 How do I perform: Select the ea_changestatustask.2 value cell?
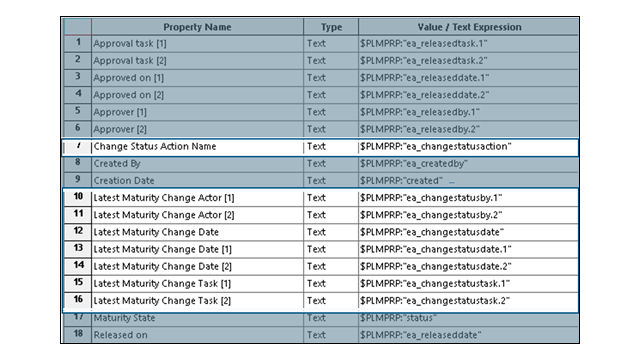click(x=469, y=301)
